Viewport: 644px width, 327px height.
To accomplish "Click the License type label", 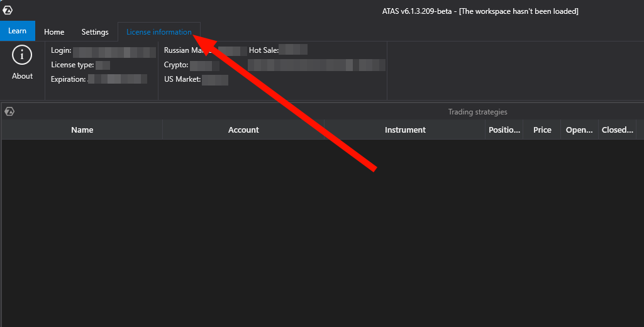I will pos(72,65).
